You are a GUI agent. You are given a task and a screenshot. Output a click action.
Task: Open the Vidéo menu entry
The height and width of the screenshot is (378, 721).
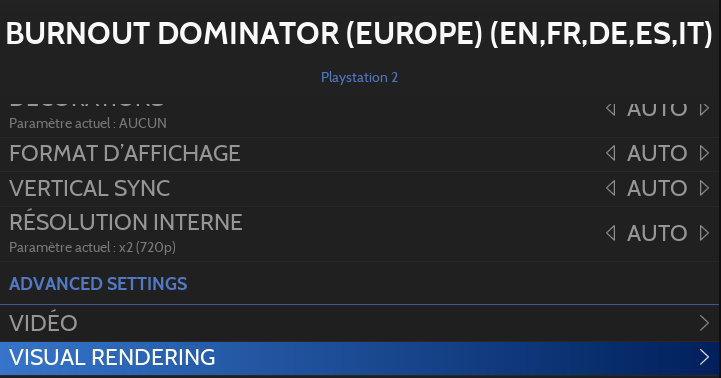pyautogui.click(x=360, y=323)
